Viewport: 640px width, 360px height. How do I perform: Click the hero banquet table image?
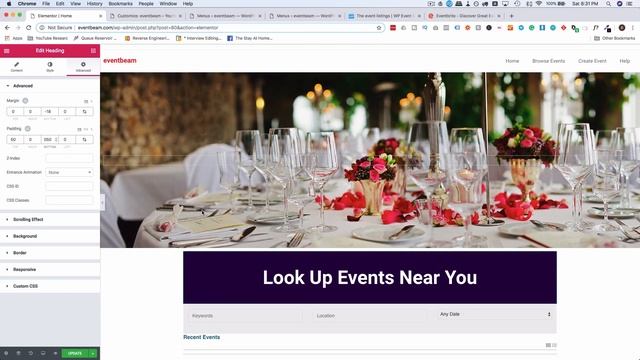coord(370,160)
